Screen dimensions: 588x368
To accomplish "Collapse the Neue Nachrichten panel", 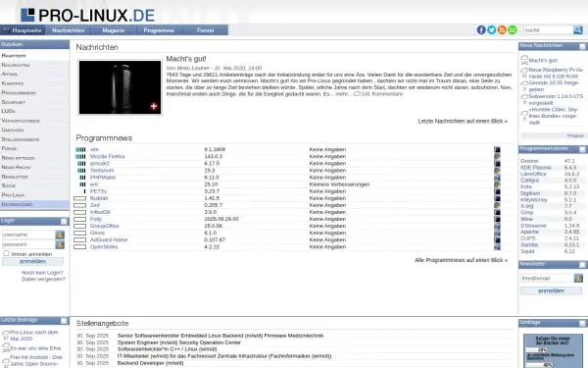I will [x=582, y=46].
